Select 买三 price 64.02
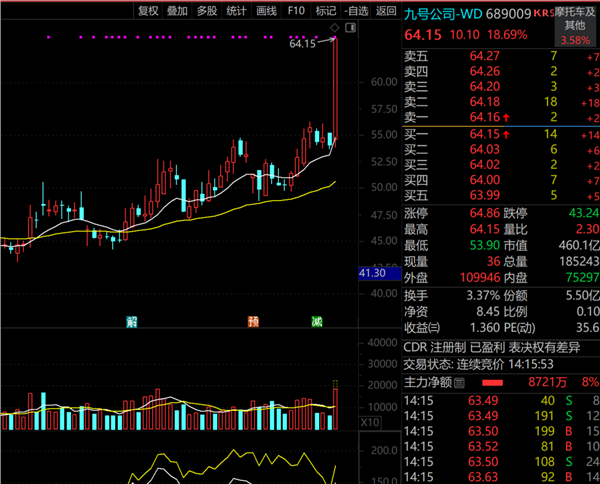 484,165
